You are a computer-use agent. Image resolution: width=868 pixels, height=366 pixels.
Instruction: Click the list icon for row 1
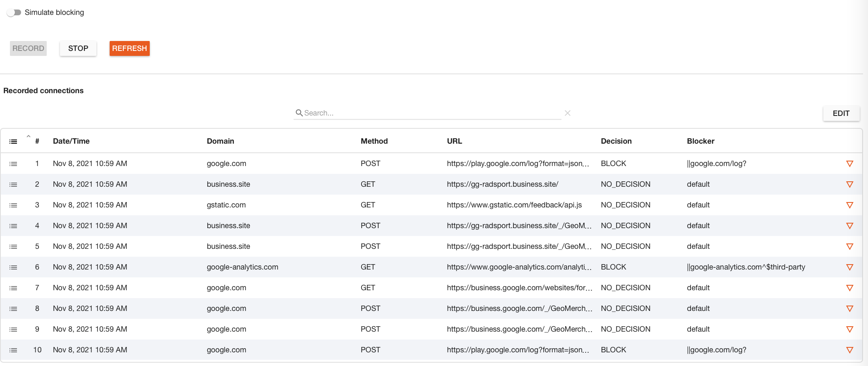pos(13,164)
